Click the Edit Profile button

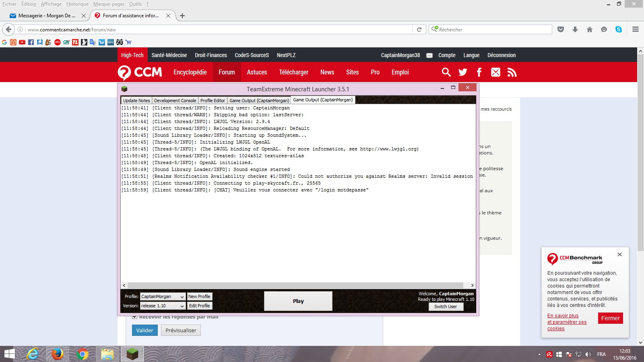[x=199, y=306]
